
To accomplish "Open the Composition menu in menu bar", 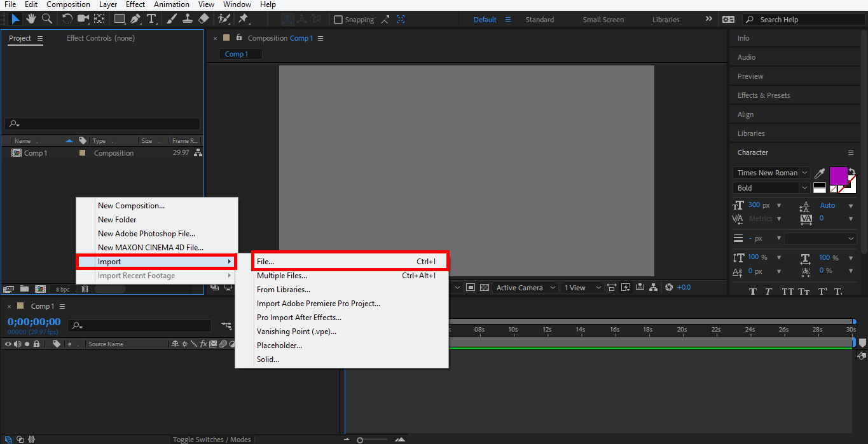I will pos(68,4).
